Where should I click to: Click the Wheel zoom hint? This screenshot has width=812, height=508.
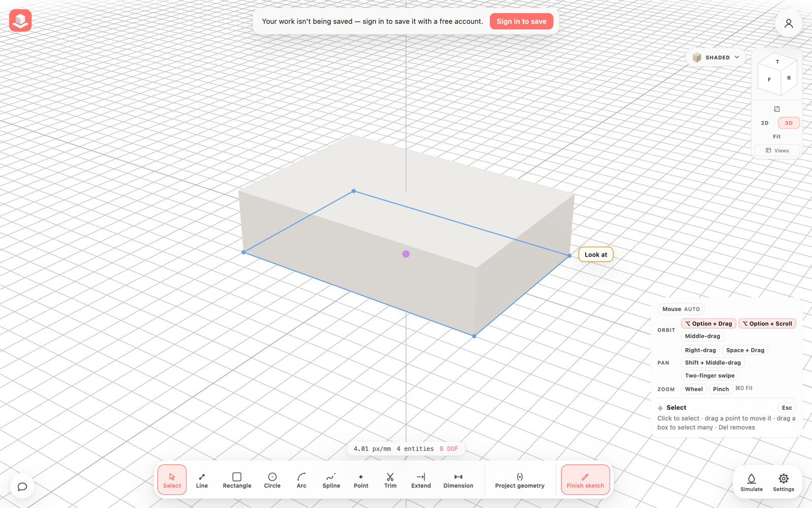click(694, 389)
